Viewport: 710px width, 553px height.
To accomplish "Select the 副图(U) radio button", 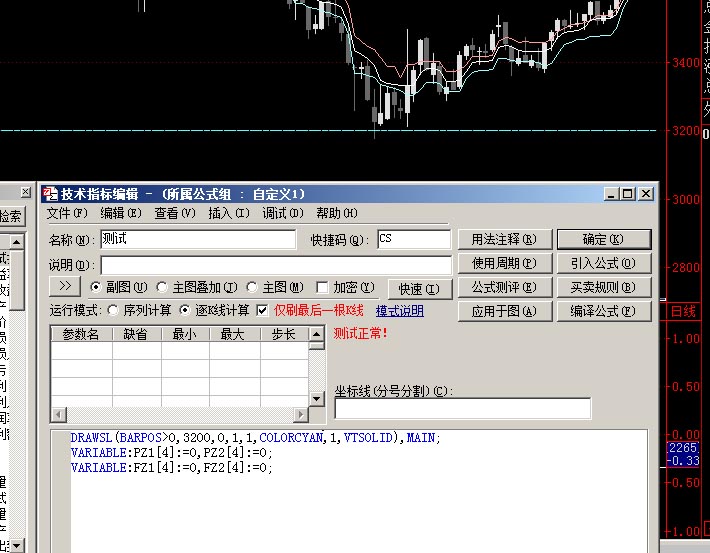I will 96,287.
